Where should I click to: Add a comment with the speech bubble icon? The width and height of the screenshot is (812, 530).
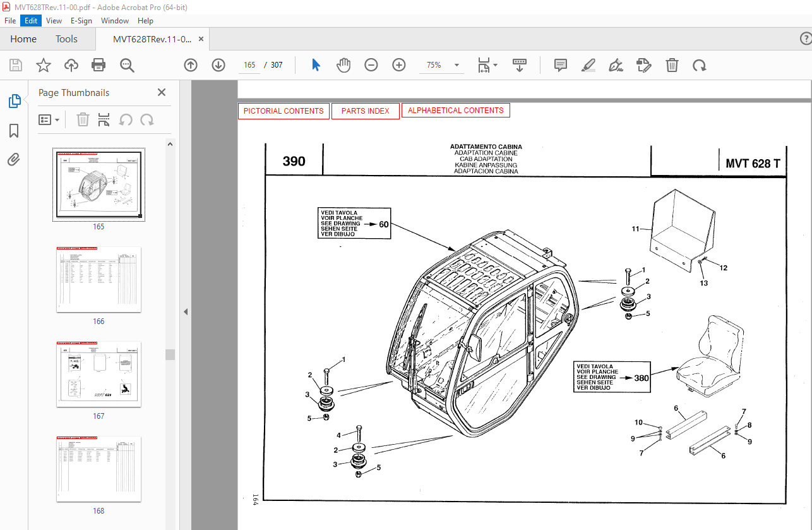tap(561, 65)
